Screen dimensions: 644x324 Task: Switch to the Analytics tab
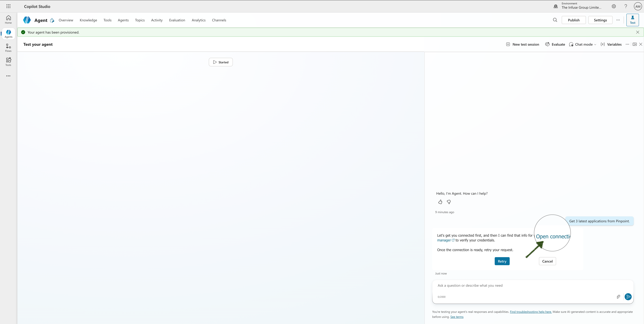pyautogui.click(x=198, y=20)
